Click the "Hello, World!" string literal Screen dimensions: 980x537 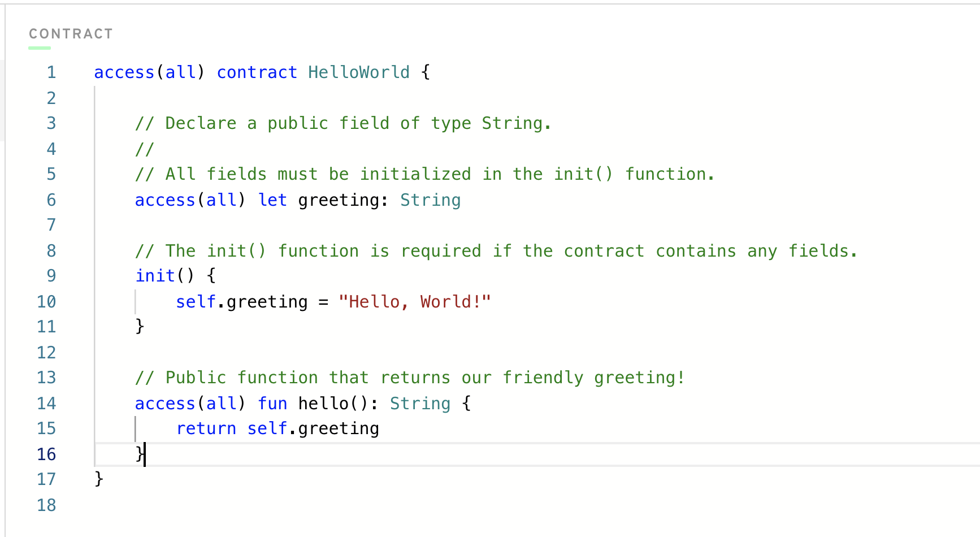coord(415,302)
